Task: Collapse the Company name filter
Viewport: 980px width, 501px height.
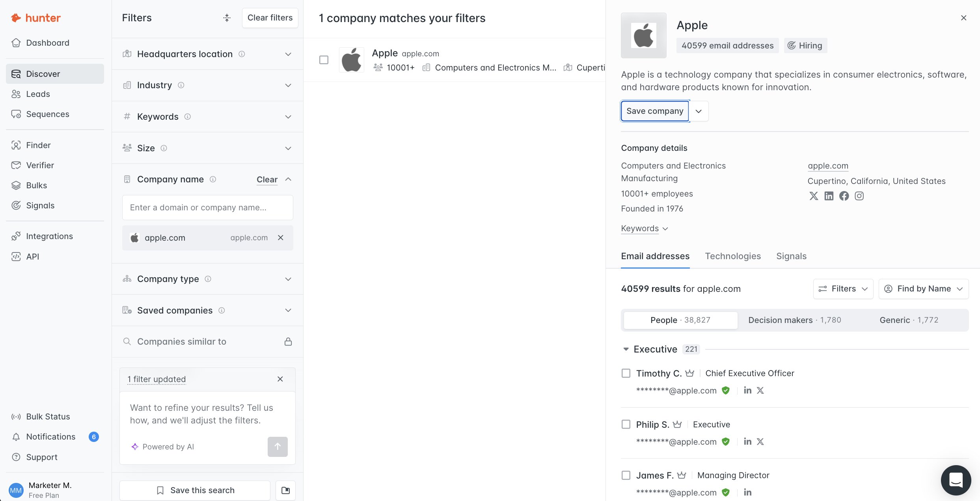Action: point(288,179)
